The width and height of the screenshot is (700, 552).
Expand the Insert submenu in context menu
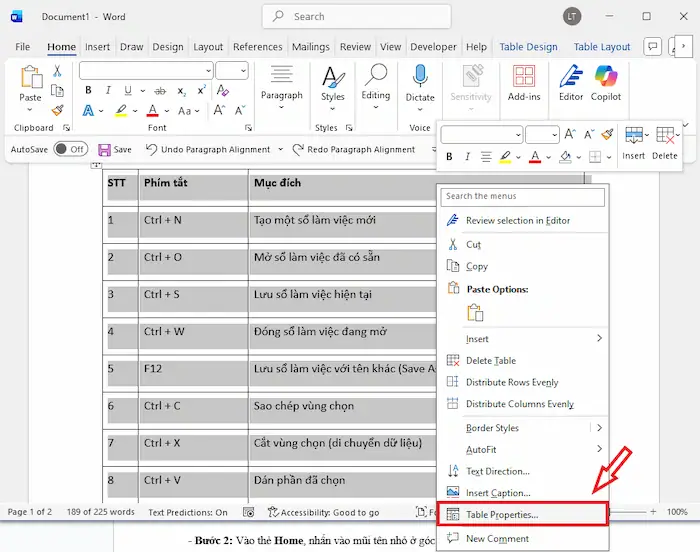pyautogui.click(x=522, y=339)
